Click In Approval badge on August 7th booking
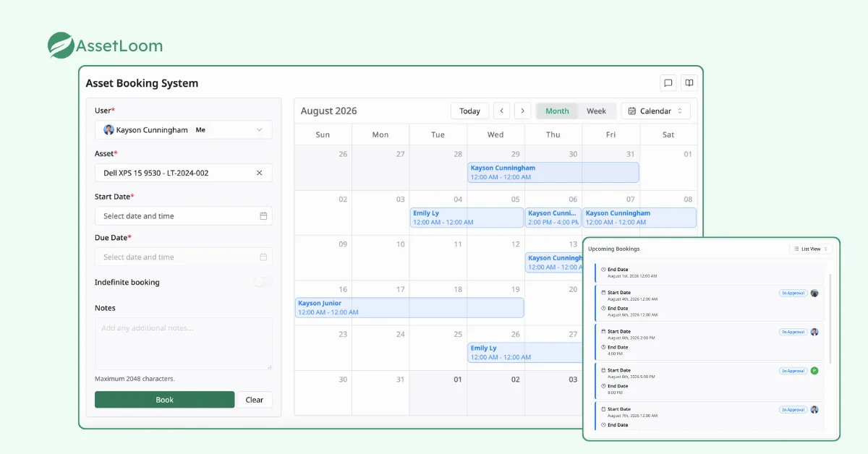 (793, 409)
